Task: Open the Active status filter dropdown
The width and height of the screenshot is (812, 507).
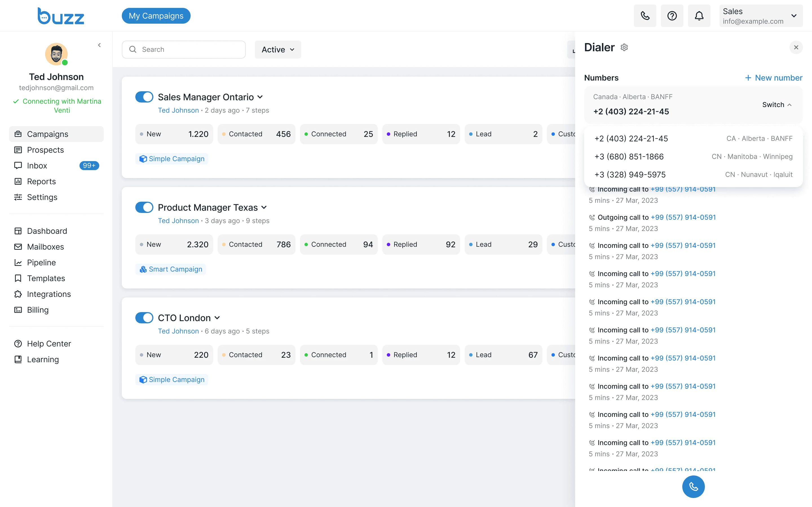Action: click(x=278, y=50)
